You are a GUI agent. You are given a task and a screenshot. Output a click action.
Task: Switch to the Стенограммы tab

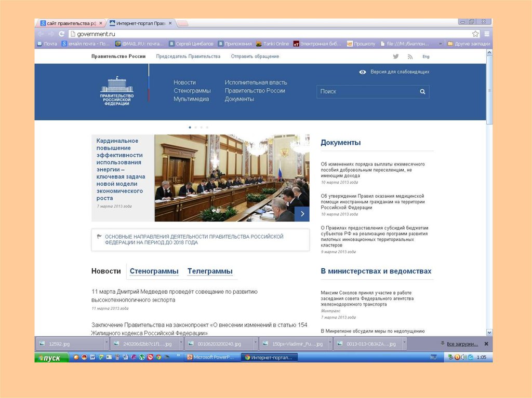154,271
